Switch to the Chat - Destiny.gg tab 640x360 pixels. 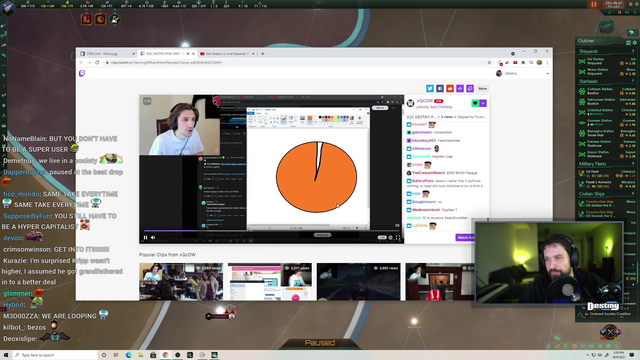click(108, 54)
